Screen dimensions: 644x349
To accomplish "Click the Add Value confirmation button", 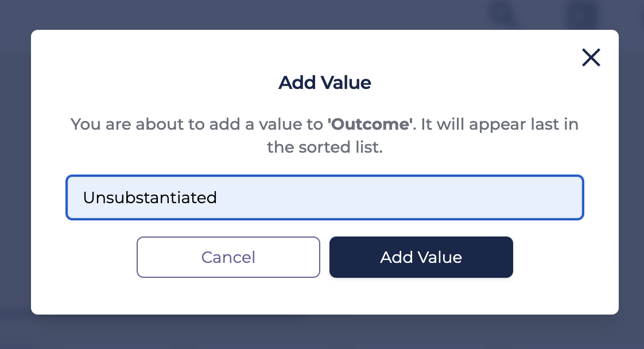I will (x=421, y=257).
